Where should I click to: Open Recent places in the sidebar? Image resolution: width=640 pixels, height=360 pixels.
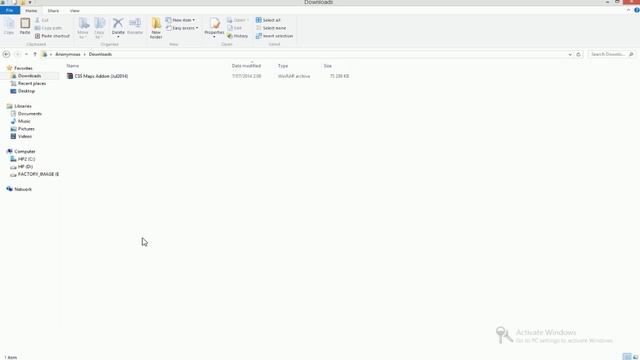32,83
